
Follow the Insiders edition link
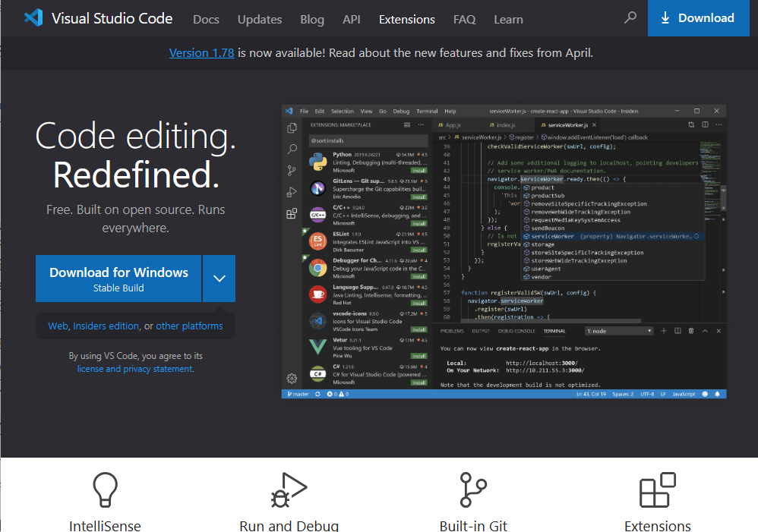coord(106,326)
